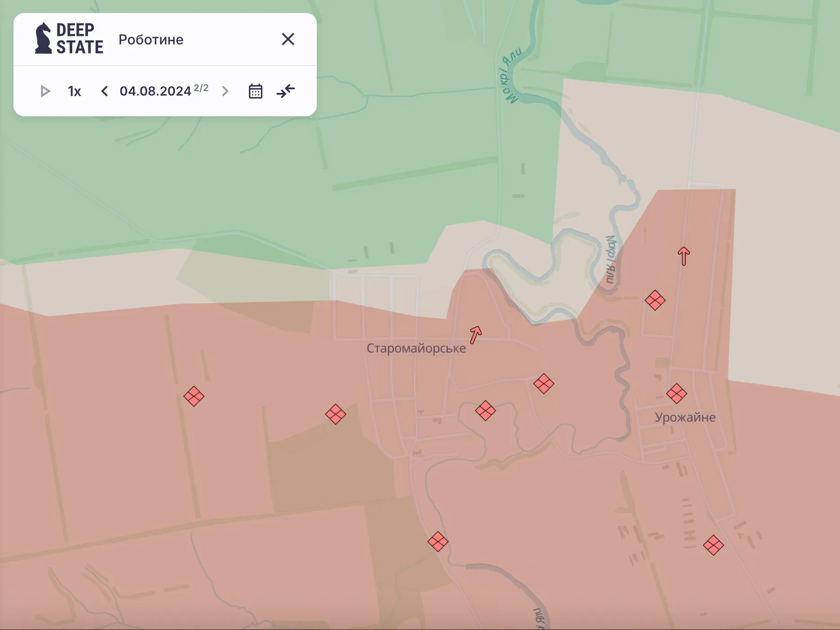Click the Старомайорське settlement label
Screen dimensions: 840x630
pyautogui.click(x=416, y=348)
